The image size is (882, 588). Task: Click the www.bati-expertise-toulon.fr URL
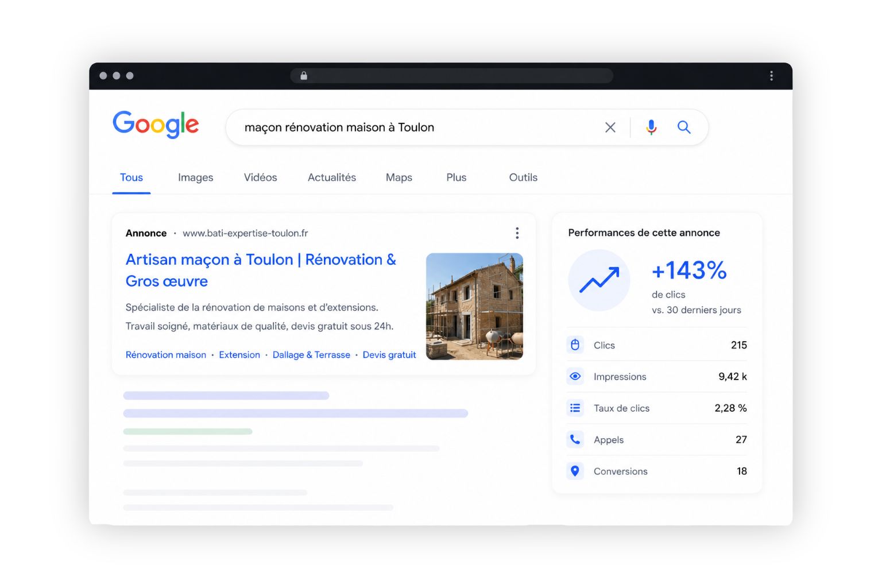[245, 233]
